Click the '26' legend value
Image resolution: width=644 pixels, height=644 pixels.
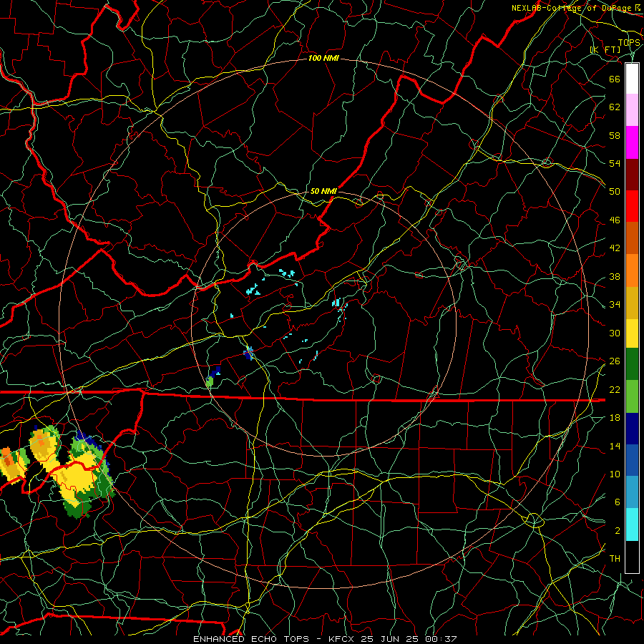[x=615, y=361]
